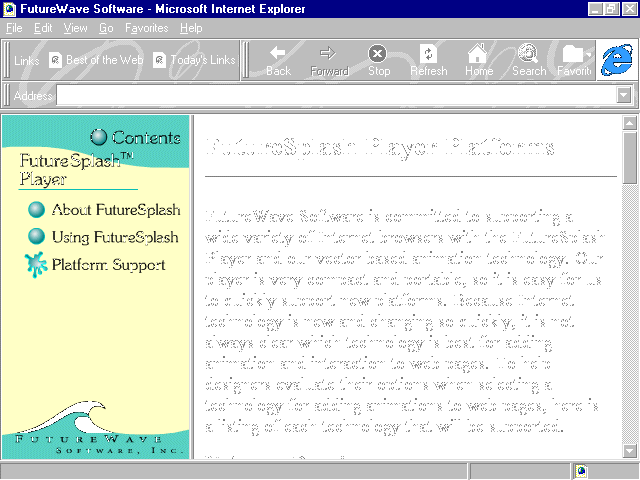Expand the Address bar dropdown arrow

point(625,96)
